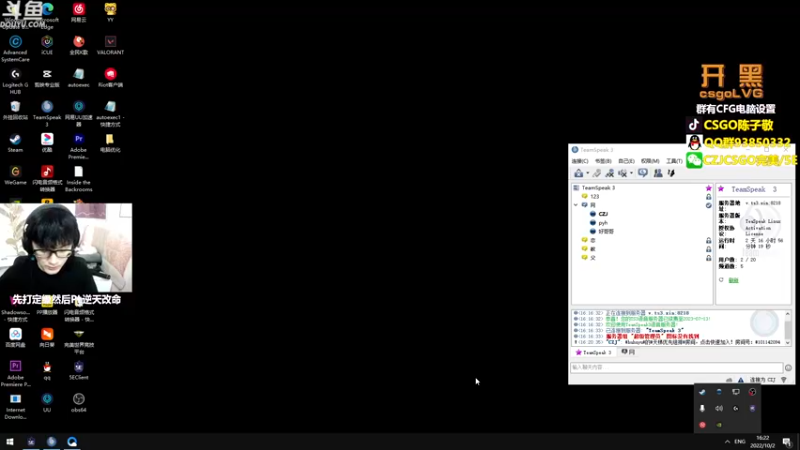Click the Steam icon in tray overflow
The height and width of the screenshot is (450, 800).
coord(703,392)
